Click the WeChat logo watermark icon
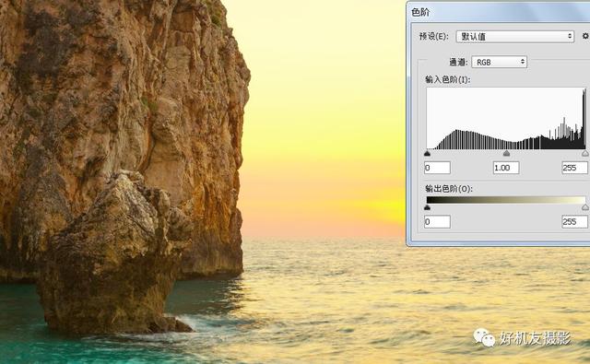 coord(484,337)
